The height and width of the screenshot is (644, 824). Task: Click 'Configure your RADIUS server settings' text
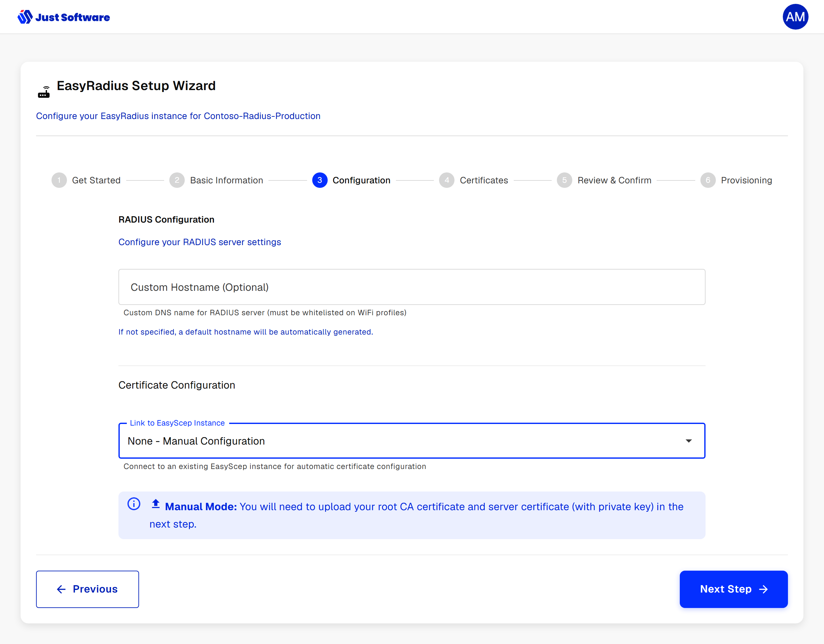(x=200, y=242)
